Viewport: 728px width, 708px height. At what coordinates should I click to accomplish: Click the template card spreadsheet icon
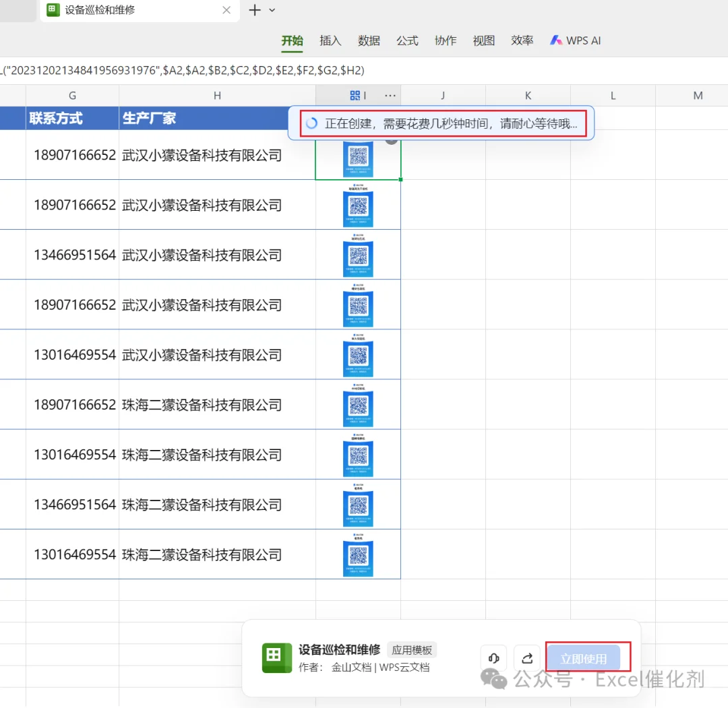[x=277, y=657]
